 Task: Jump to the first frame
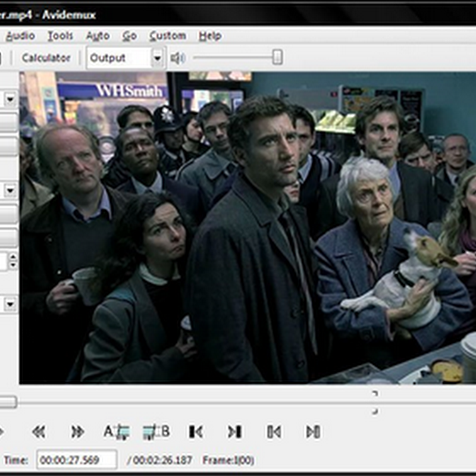pyautogui.click(x=195, y=432)
